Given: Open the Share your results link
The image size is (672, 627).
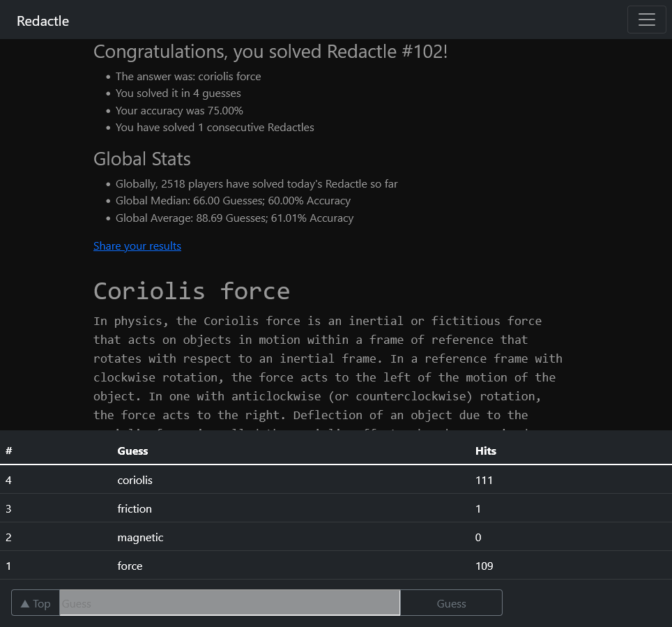Looking at the screenshot, I should pos(137,245).
